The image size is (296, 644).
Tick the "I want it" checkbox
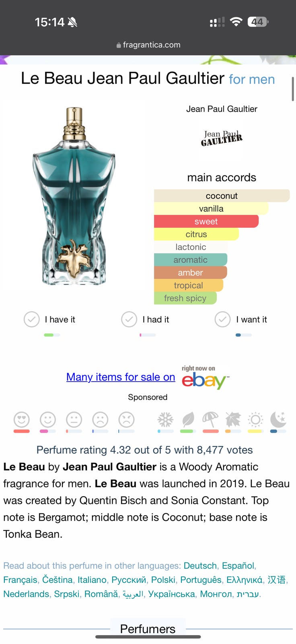(222, 320)
